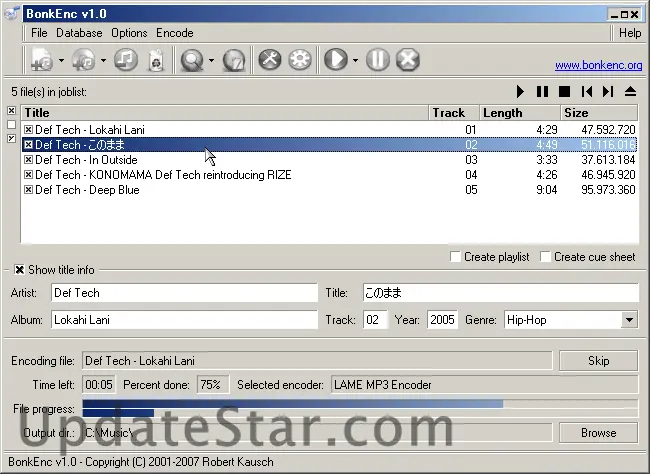Click the submit CDDB data icon
The image size is (650, 474).
[234, 60]
